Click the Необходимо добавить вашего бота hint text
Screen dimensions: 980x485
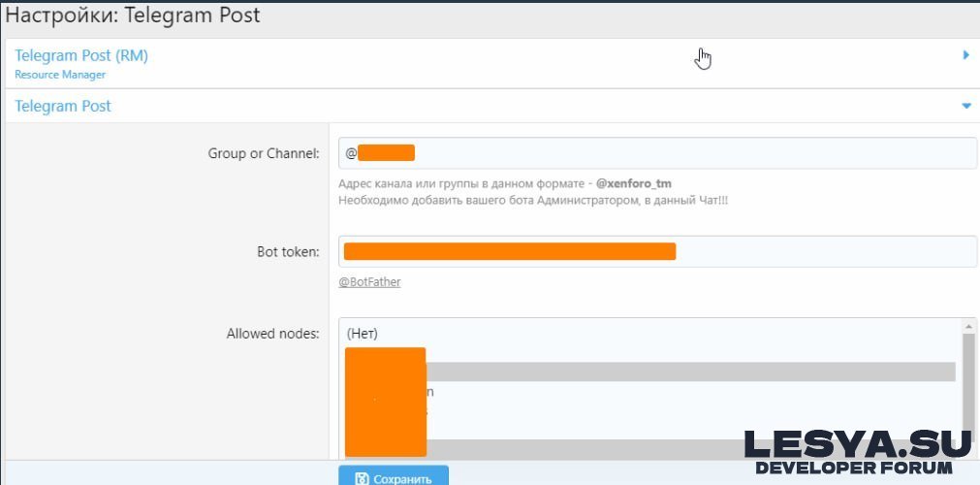coord(533,200)
